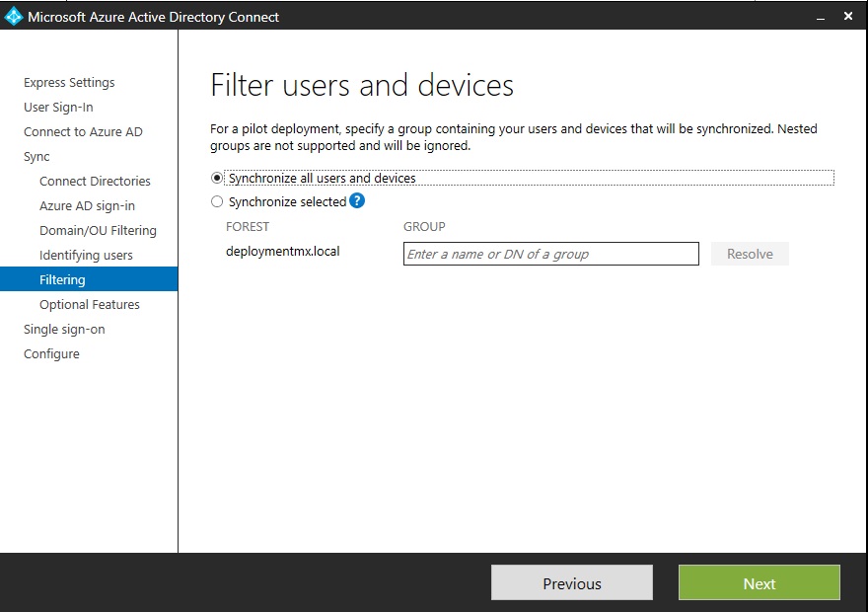The height and width of the screenshot is (612, 868).
Task: Return to the Previous wizard page
Action: pos(571,583)
